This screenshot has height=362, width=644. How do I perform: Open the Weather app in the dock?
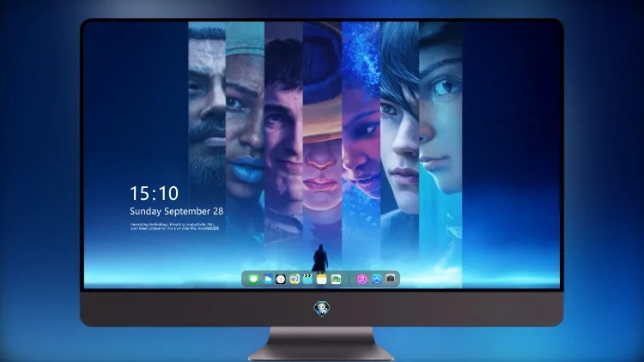(267, 279)
